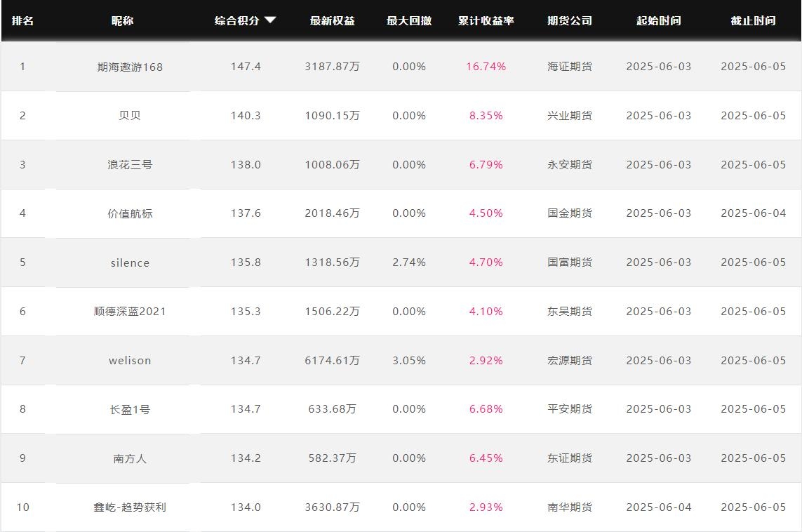Click the equity value 1506.22万
Screen dimensions: 802x532
point(333,312)
